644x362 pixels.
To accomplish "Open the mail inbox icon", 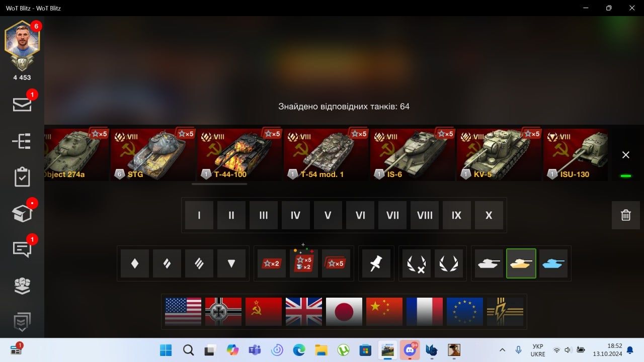I will [22, 105].
